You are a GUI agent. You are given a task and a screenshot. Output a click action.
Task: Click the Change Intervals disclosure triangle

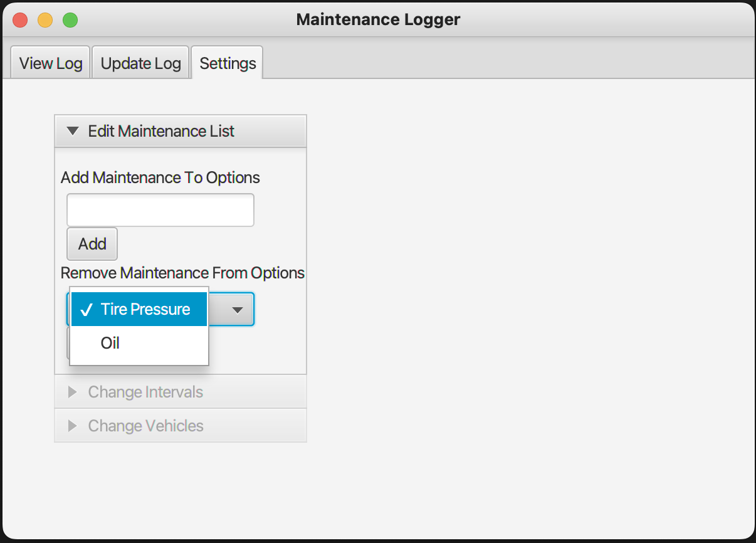pyautogui.click(x=73, y=392)
